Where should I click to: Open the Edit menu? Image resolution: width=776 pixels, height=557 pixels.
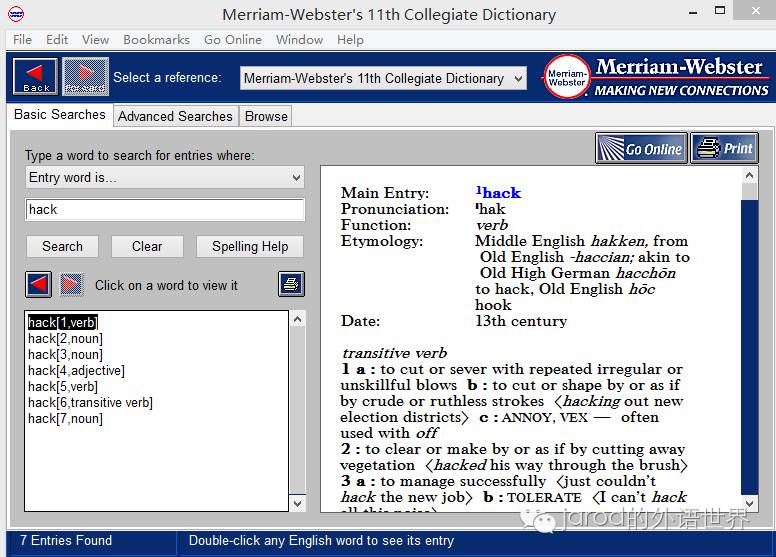tap(57, 40)
